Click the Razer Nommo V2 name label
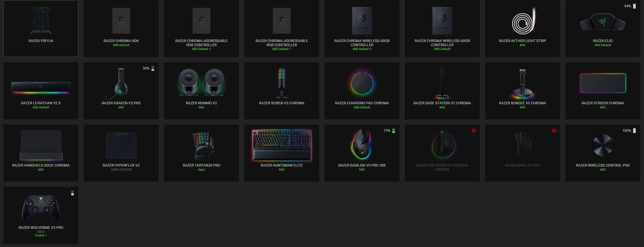The height and width of the screenshot is (247, 644). [x=201, y=103]
